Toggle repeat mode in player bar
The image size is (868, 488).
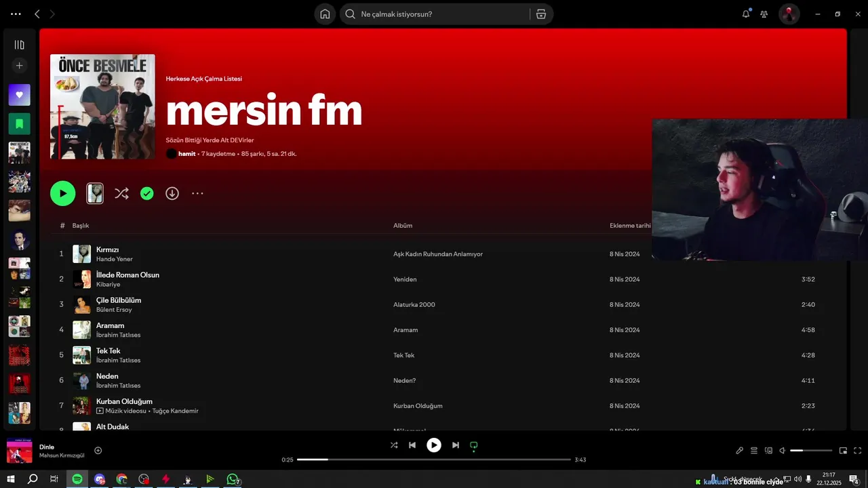474,445
